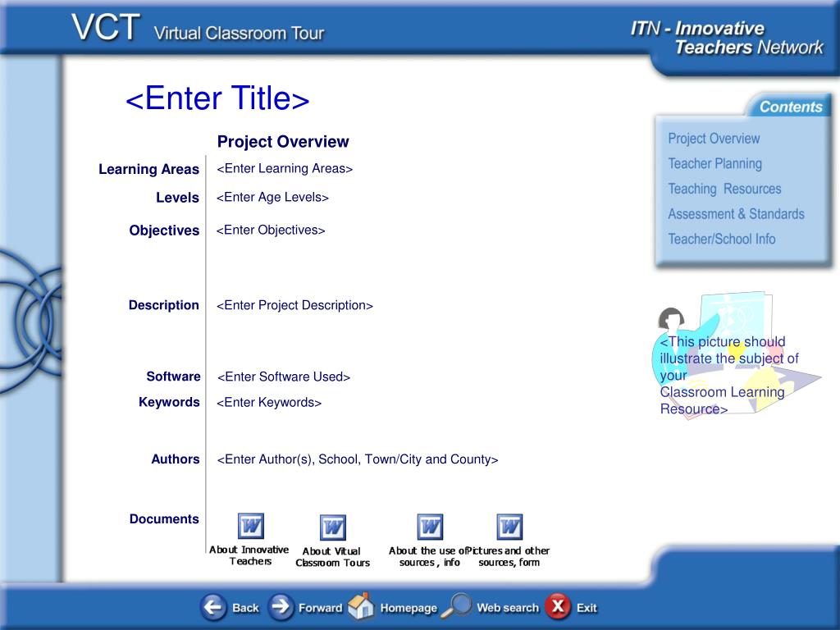Click the <Enter Project Description> field
The height and width of the screenshot is (630, 840).
coord(294,305)
